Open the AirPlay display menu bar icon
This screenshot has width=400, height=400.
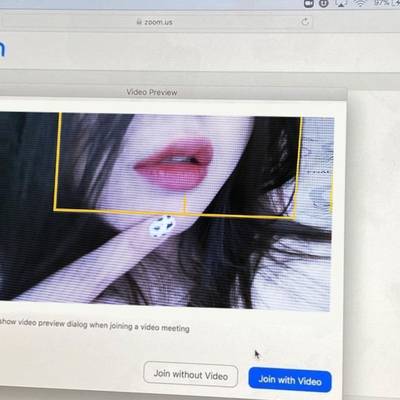[341, 3]
